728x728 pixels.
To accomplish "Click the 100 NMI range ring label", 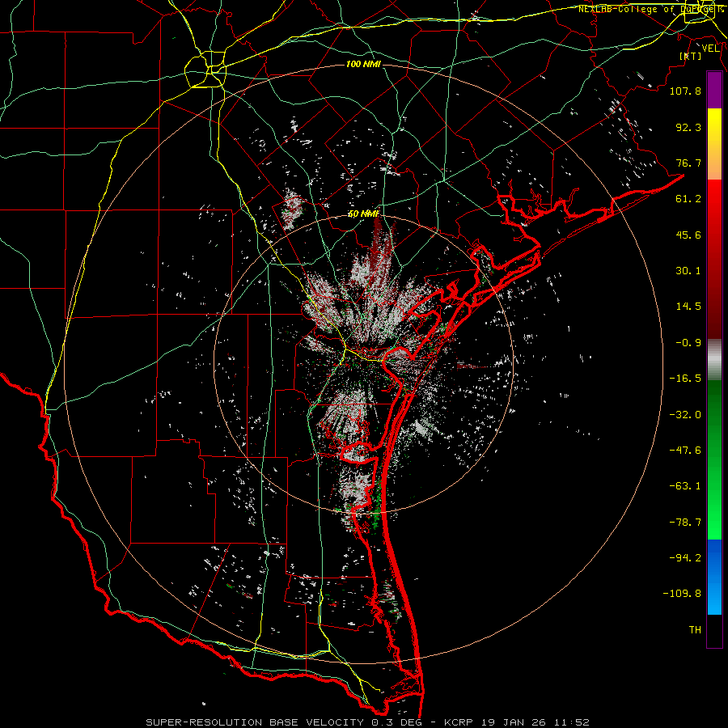I will click(x=363, y=64).
